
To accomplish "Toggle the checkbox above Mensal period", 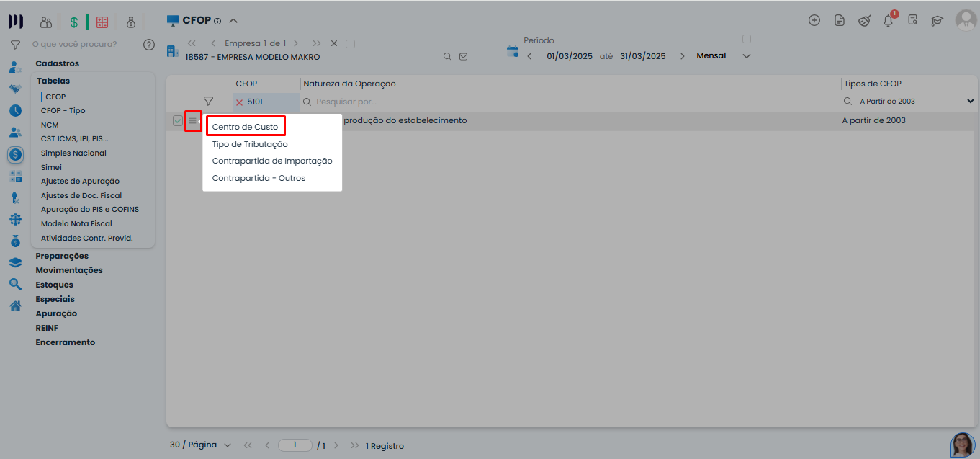I will click(747, 39).
